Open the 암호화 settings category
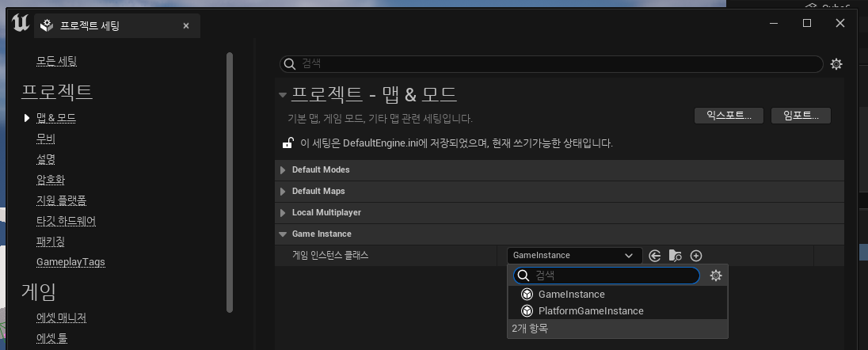The width and height of the screenshot is (868, 350). coord(51,180)
